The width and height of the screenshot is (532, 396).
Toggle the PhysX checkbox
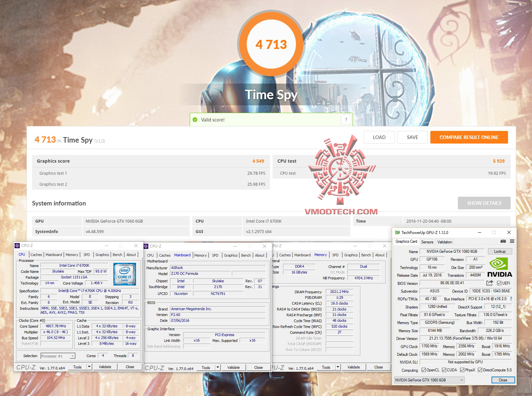tap(462, 370)
